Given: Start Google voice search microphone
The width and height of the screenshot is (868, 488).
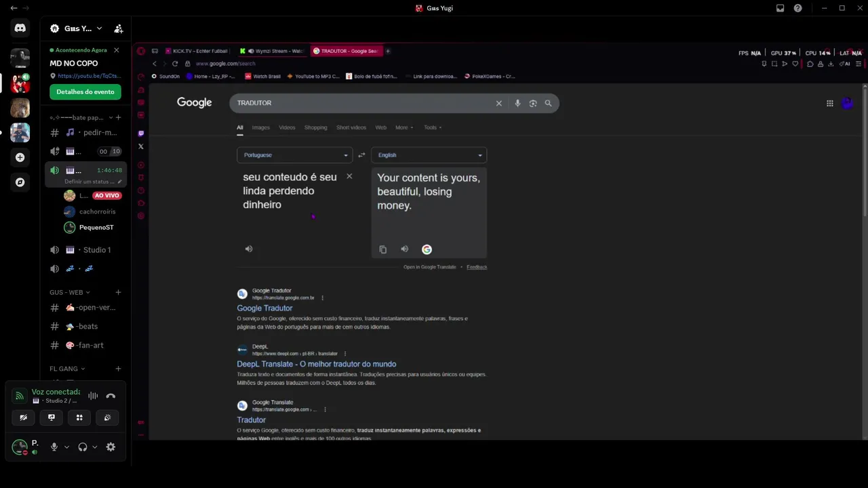Looking at the screenshot, I should (x=517, y=103).
